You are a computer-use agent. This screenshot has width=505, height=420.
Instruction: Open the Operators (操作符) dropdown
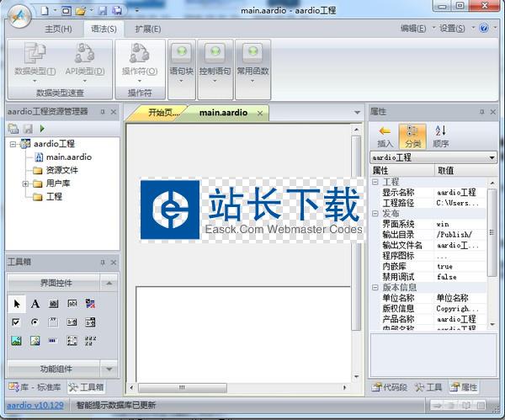point(140,63)
